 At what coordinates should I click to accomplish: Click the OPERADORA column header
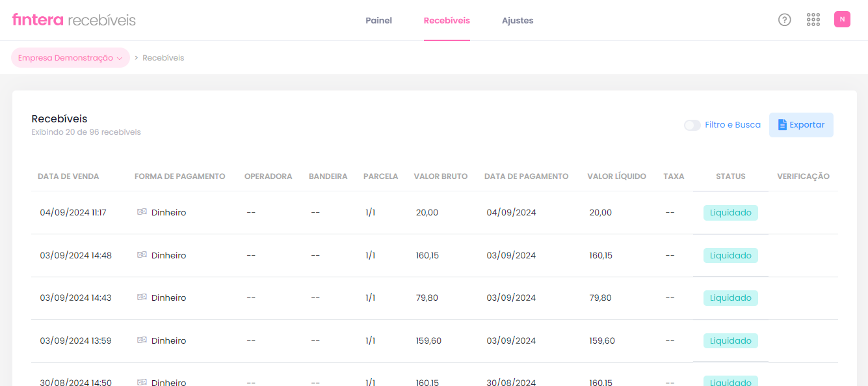(268, 176)
